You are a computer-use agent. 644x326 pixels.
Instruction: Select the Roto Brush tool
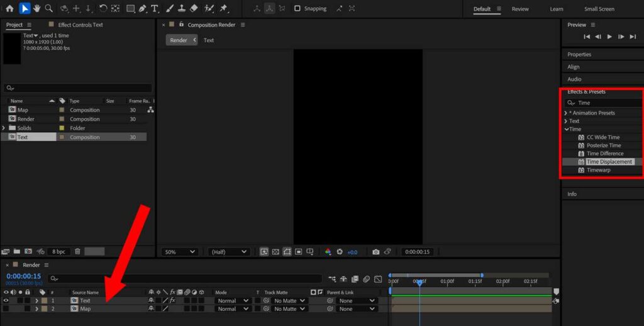[209, 8]
